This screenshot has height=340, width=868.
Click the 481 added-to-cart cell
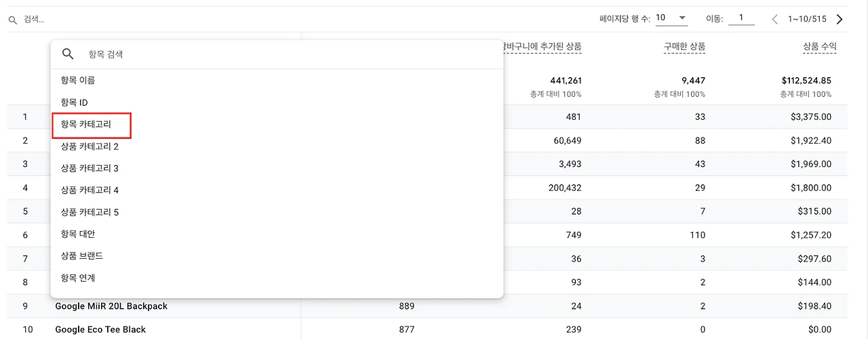(x=574, y=117)
